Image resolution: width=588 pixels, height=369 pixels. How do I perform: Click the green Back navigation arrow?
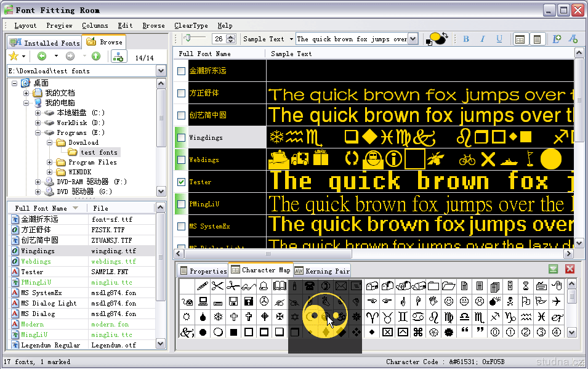[42, 57]
